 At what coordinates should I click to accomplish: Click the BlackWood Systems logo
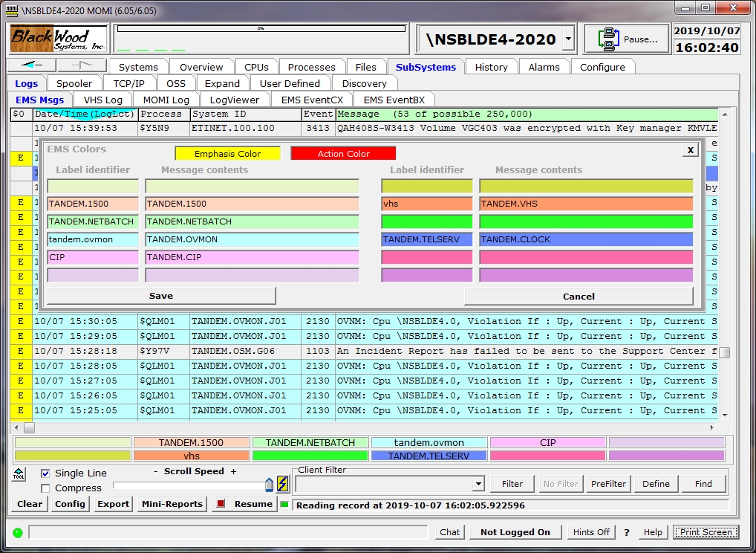point(58,39)
